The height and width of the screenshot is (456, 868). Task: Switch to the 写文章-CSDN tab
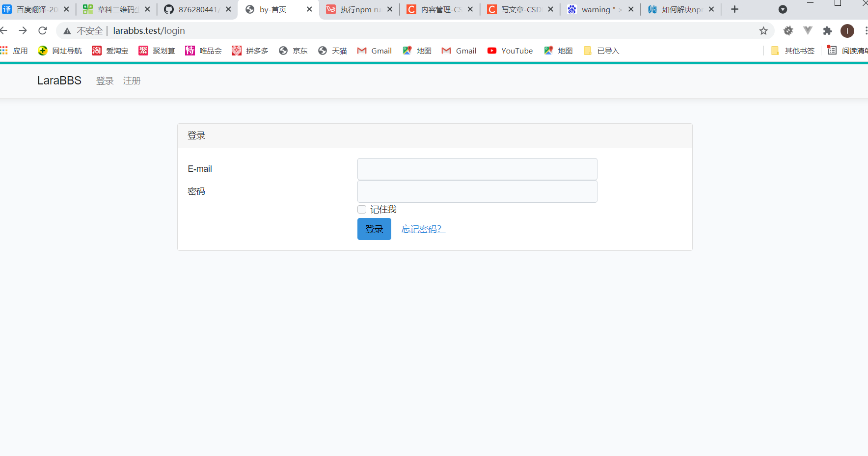tap(521, 9)
